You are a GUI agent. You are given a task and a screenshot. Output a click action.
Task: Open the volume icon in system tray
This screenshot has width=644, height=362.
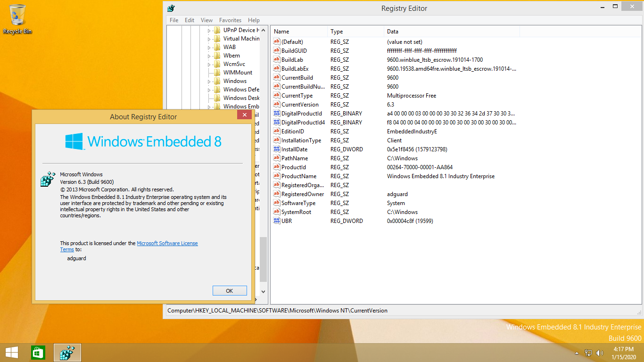pyautogui.click(x=600, y=353)
